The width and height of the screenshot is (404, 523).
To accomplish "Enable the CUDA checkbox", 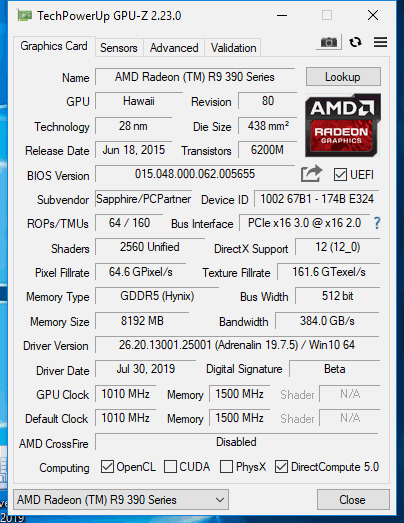I will (170, 467).
